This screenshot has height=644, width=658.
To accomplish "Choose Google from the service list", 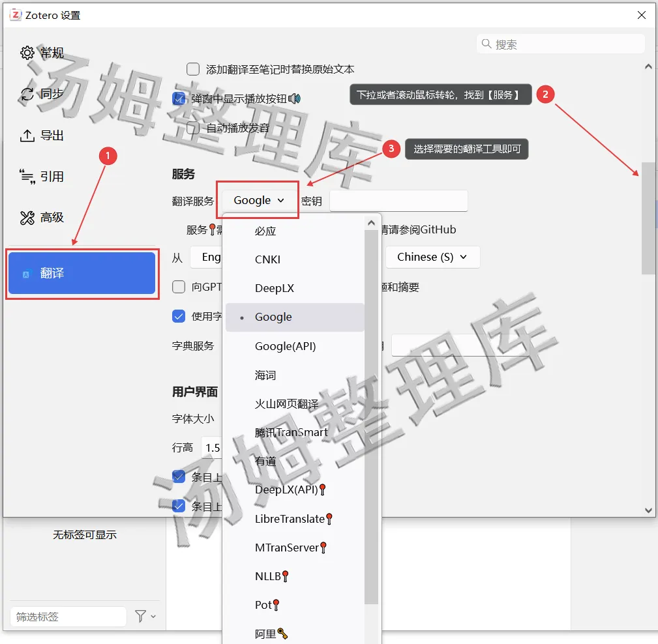I will click(295, 317).
